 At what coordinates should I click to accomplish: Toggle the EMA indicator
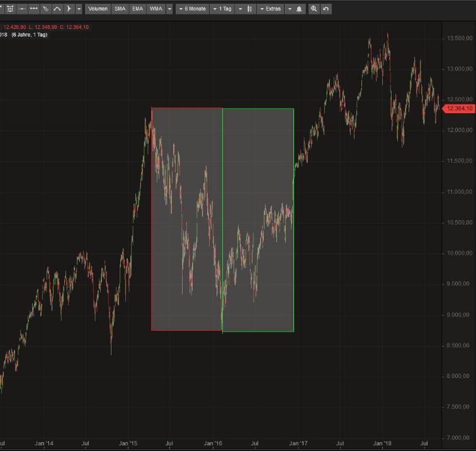[137, 9]
